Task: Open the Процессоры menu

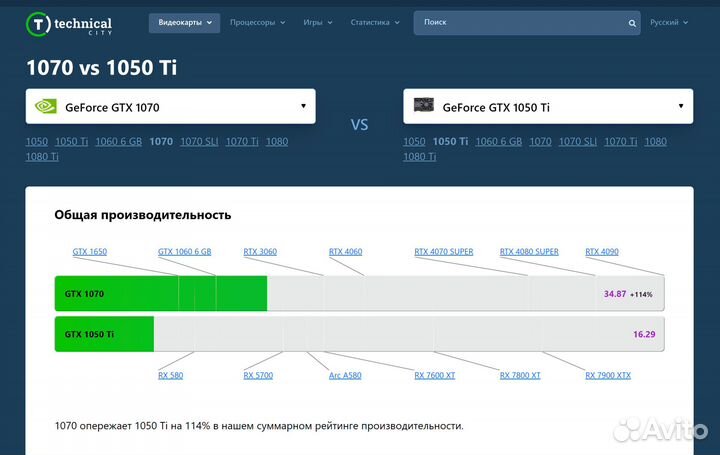Action: point(257,22)
